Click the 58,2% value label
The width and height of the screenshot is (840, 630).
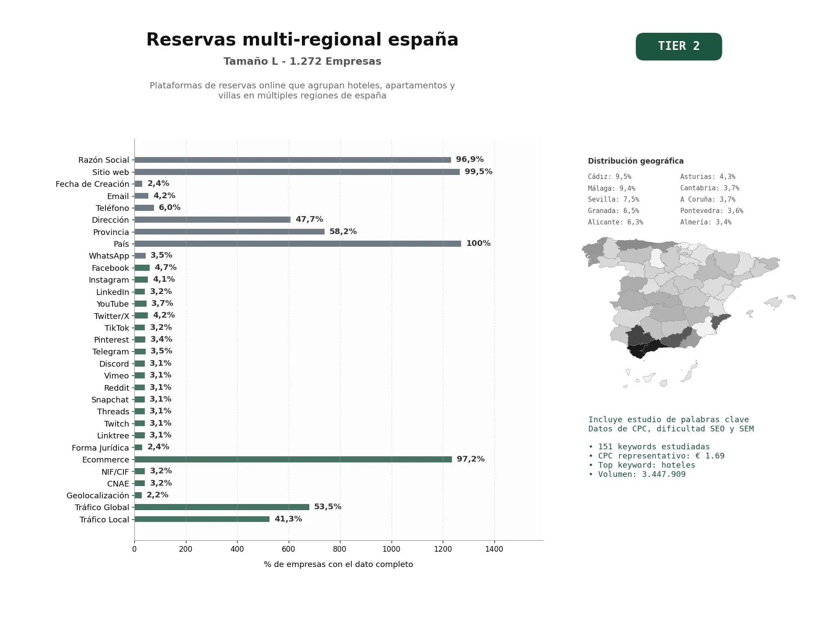343,231
